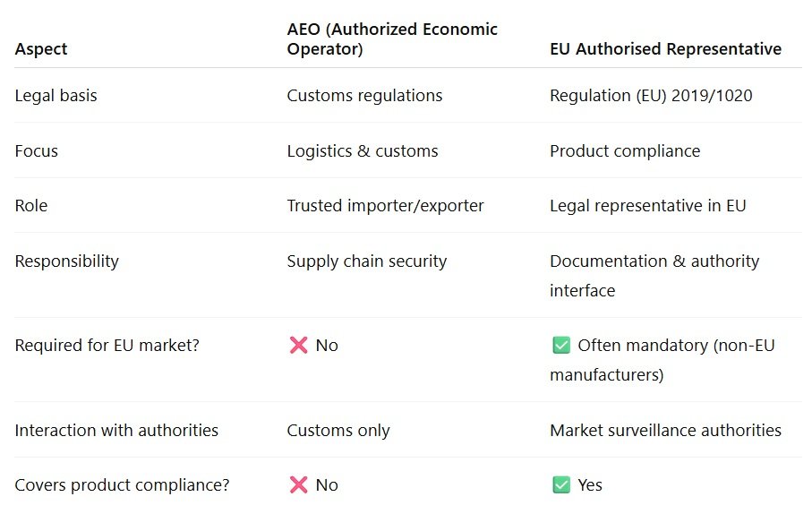The height and width of the screenshot is (531, 812).
Task: Click the red X in the Required for EU market row
Action: tap(298, 346)
